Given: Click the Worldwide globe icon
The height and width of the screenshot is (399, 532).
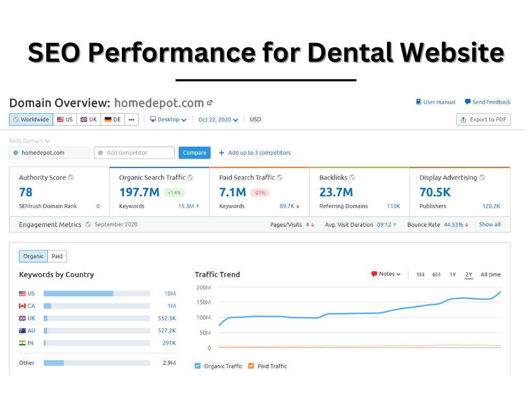Looking at the screenshot, I should [x=16, y=119].
